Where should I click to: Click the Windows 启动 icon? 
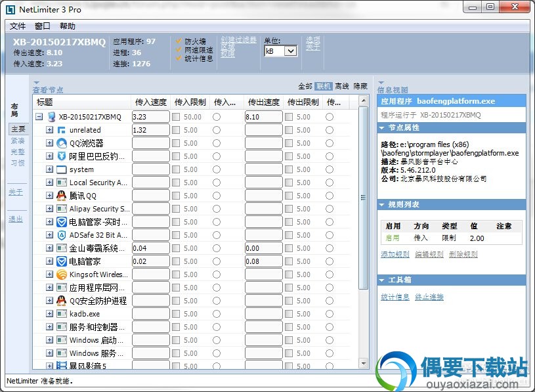point(62,340)
